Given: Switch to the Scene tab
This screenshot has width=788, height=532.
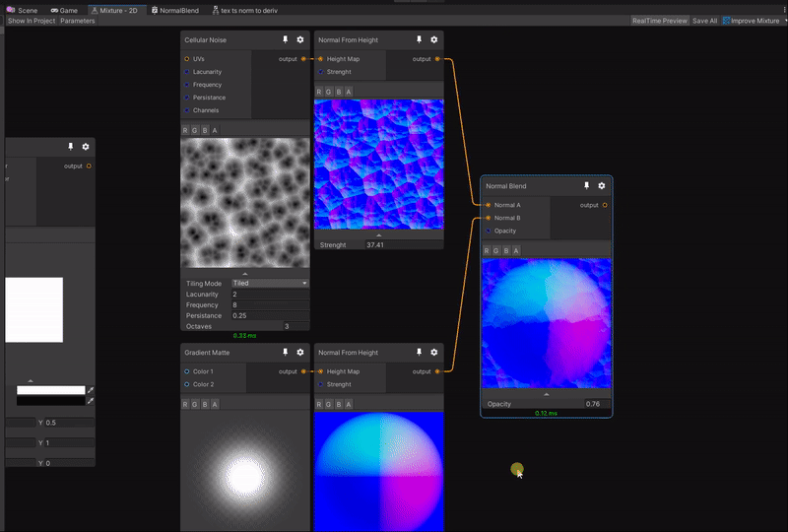Looking at the screenshot, I should 22,10.
